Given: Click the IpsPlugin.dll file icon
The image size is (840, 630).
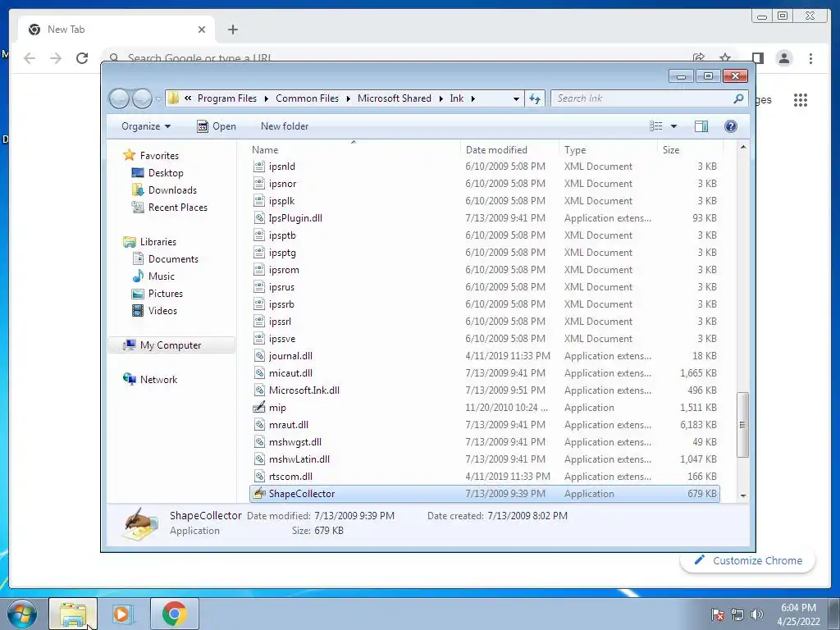Looking at the screenshot, I should (259, 218).
